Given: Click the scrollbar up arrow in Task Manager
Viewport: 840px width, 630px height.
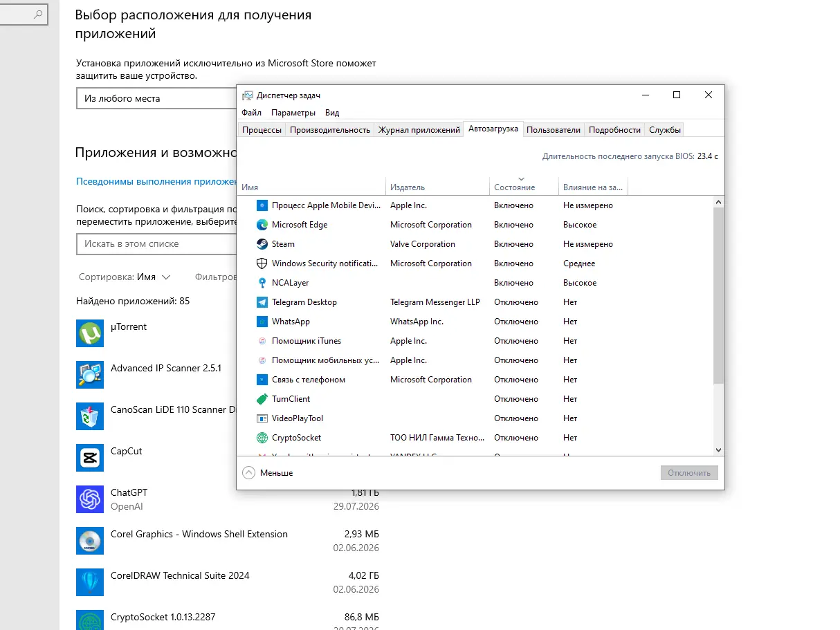Looking at the screenshot, I should coord(718,202).
